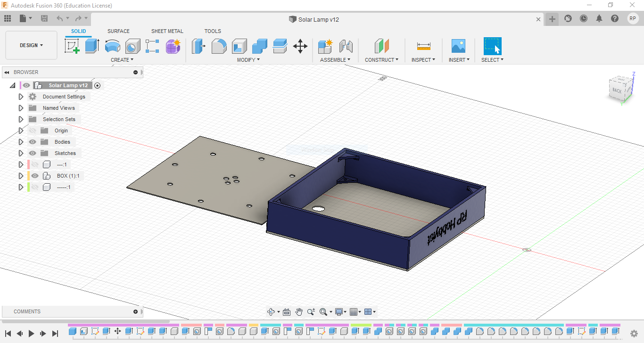This screenshot has height=343, width=644.
Task: Select the Press Pull tool
Action: [x=199, y=46]
